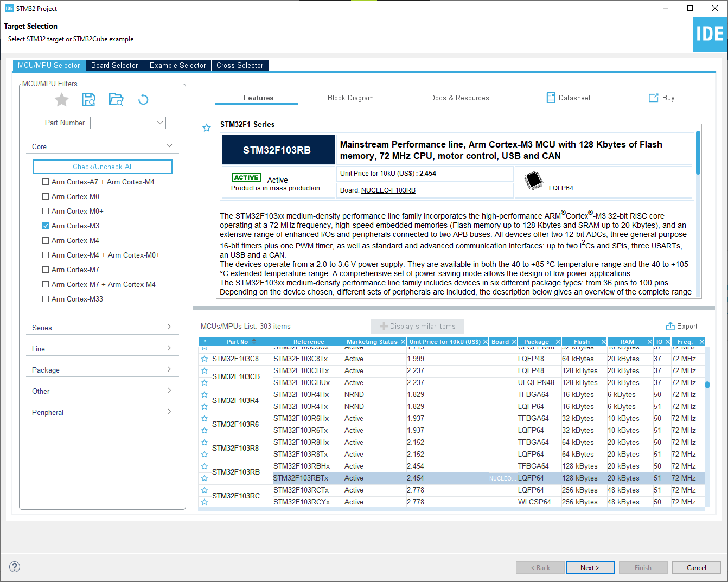The image size is (728, 582).
Task: Check the Arm Cortex-M4 checkbox
Action: coord(46,240)
